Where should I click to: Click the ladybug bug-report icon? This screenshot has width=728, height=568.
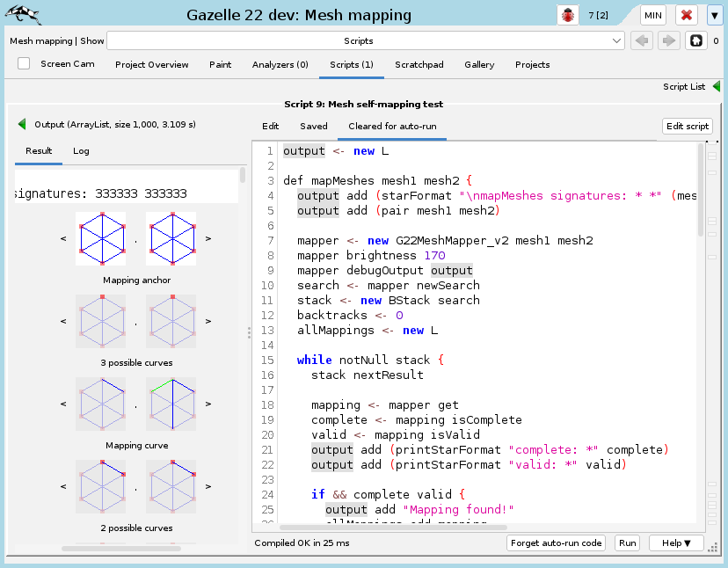point(569,15)
